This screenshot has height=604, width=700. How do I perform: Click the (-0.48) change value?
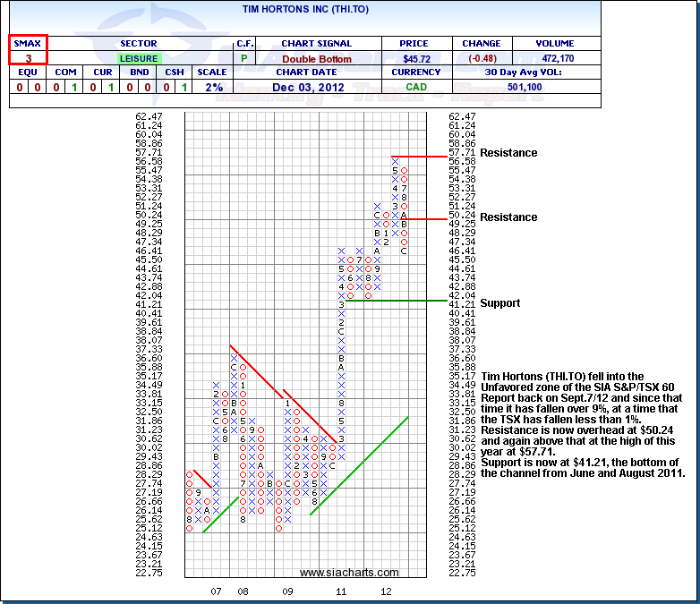(481, 59)
